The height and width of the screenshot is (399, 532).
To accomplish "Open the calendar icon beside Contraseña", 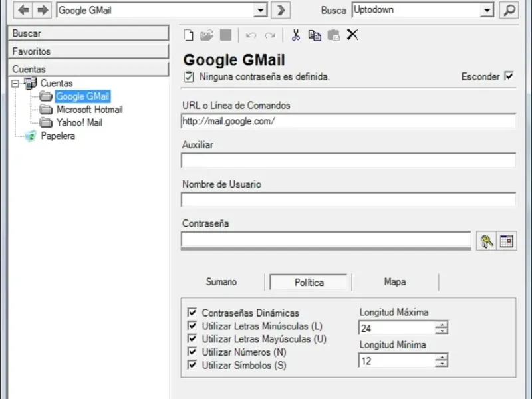I will (x=507, y=241).
